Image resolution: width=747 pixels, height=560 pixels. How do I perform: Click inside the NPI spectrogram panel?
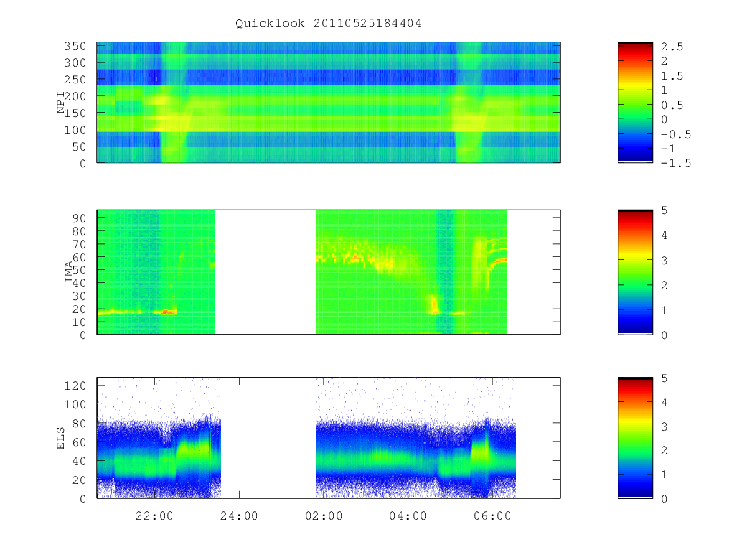pyautogui.click(x=329, y=102)
